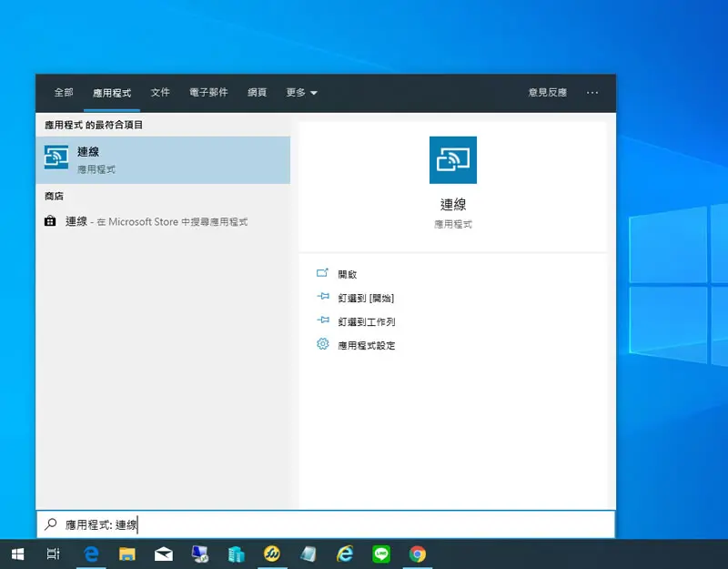728x569 pixels.
Task: Switch to the 文件 tab
Action: point(160,93)
